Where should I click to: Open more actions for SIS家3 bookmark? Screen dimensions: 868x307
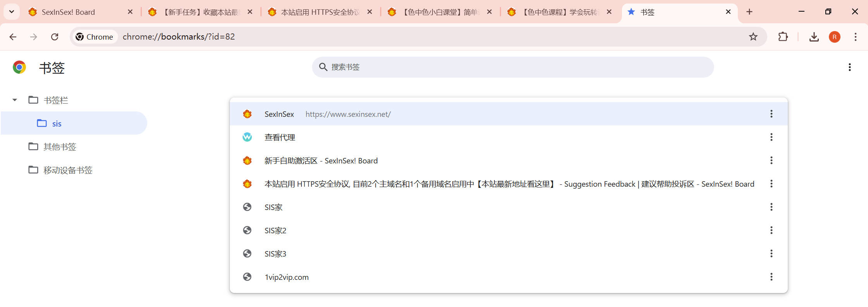click(772, 253)
